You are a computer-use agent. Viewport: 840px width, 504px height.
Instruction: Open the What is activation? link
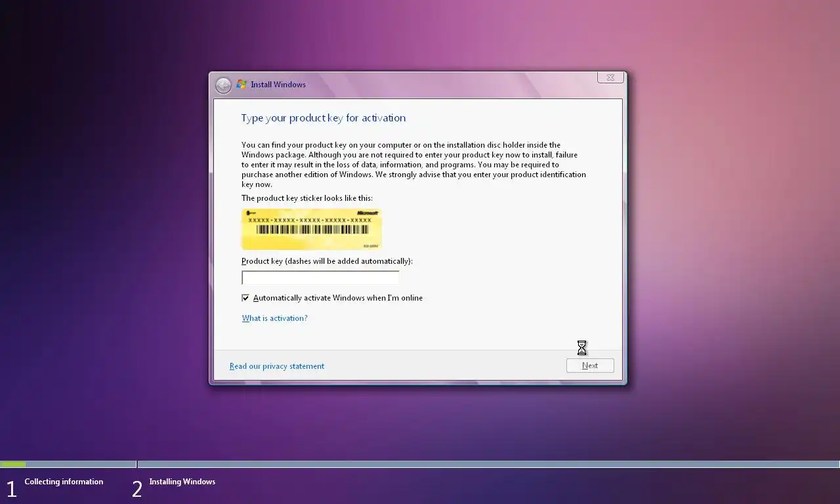tap(274, 318)
